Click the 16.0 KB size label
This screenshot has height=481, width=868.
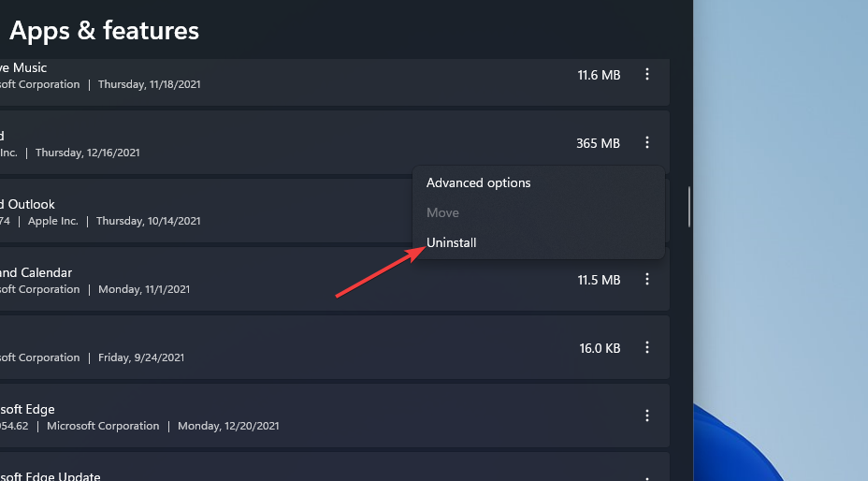pyautogui.click(x=600, y=348)
